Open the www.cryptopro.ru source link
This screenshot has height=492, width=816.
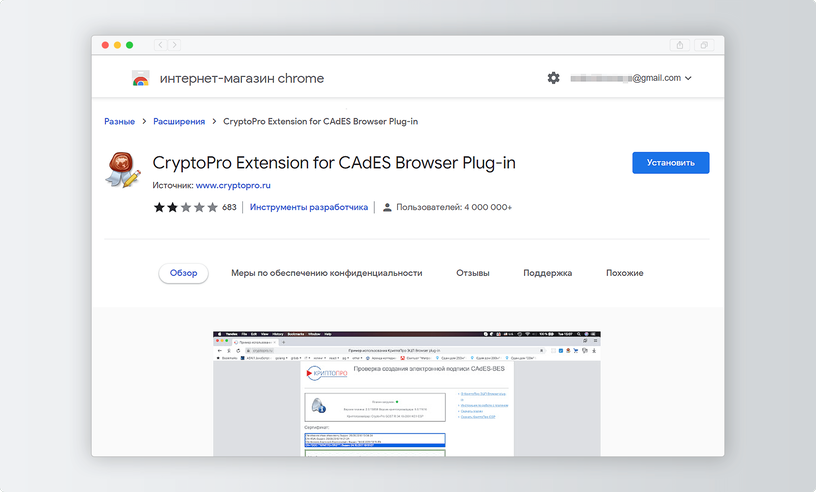click(x=233, y=185)
